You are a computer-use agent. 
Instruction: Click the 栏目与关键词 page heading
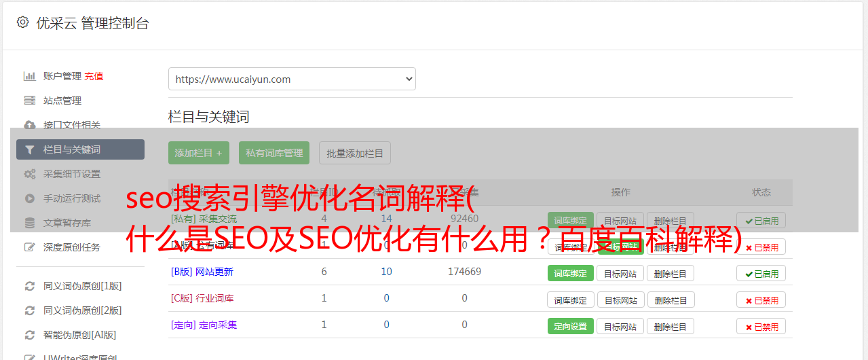coord(208,117)
